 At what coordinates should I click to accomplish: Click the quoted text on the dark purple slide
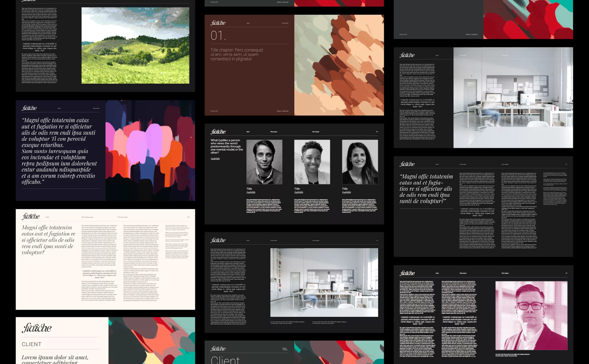click(59, 151)
